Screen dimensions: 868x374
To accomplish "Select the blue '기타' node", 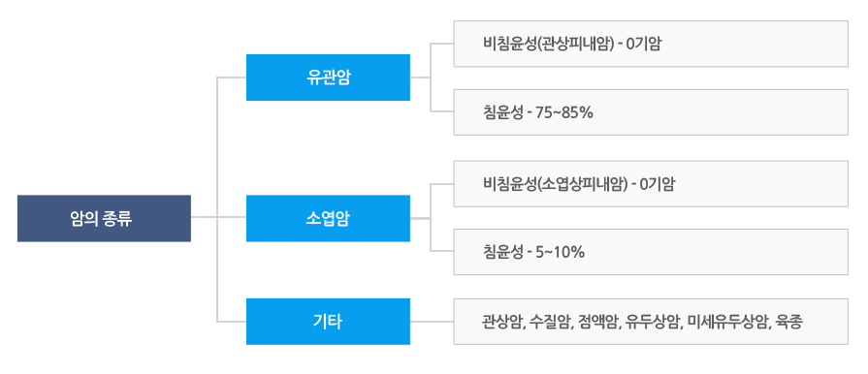I will point(328,322).
